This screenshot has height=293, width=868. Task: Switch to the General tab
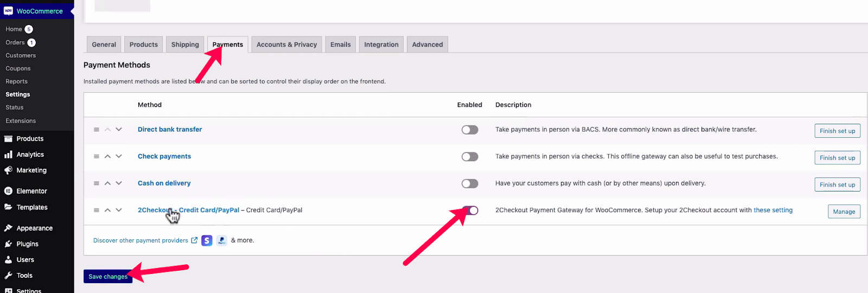click(x=104, y=44)
